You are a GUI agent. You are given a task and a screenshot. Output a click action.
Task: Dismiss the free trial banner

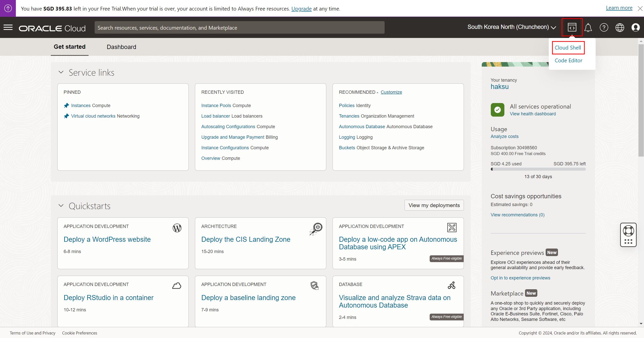point(640,9)
